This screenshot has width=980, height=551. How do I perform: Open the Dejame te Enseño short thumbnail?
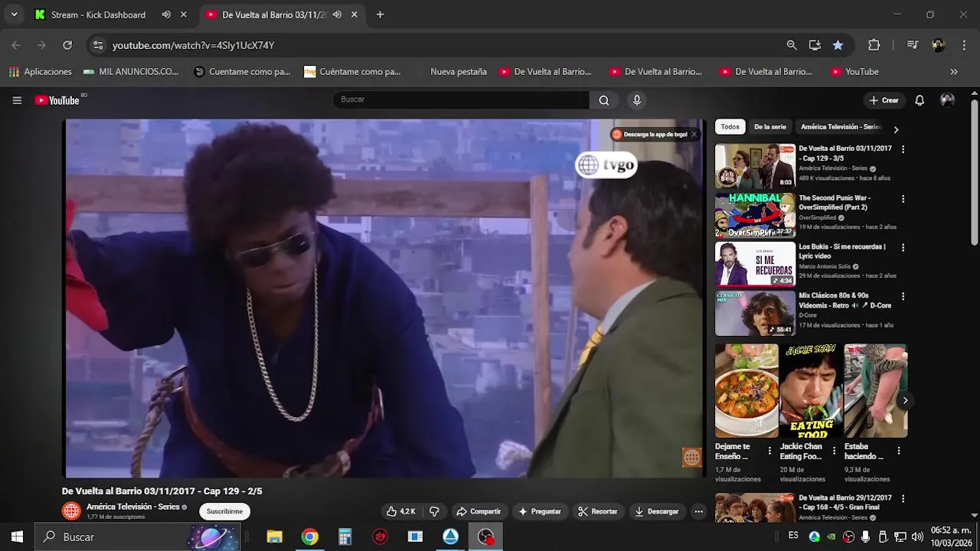pos(746,390)
